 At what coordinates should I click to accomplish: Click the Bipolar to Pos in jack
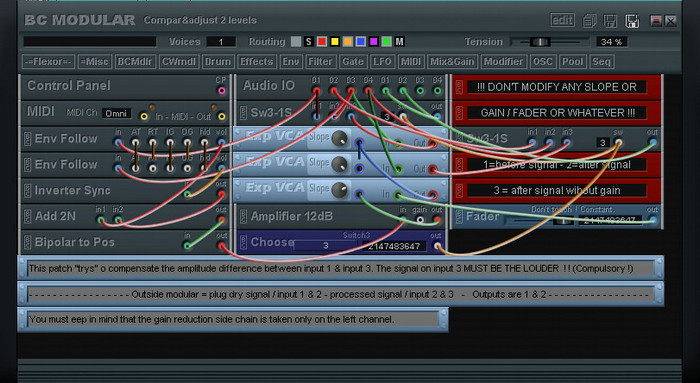coord(187,246)
